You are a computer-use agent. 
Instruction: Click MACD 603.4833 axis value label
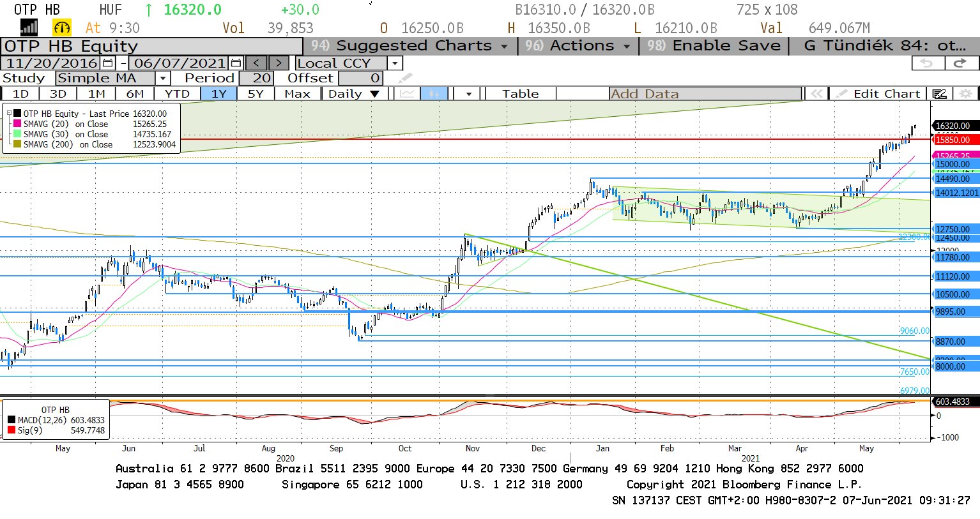[956, 402]
